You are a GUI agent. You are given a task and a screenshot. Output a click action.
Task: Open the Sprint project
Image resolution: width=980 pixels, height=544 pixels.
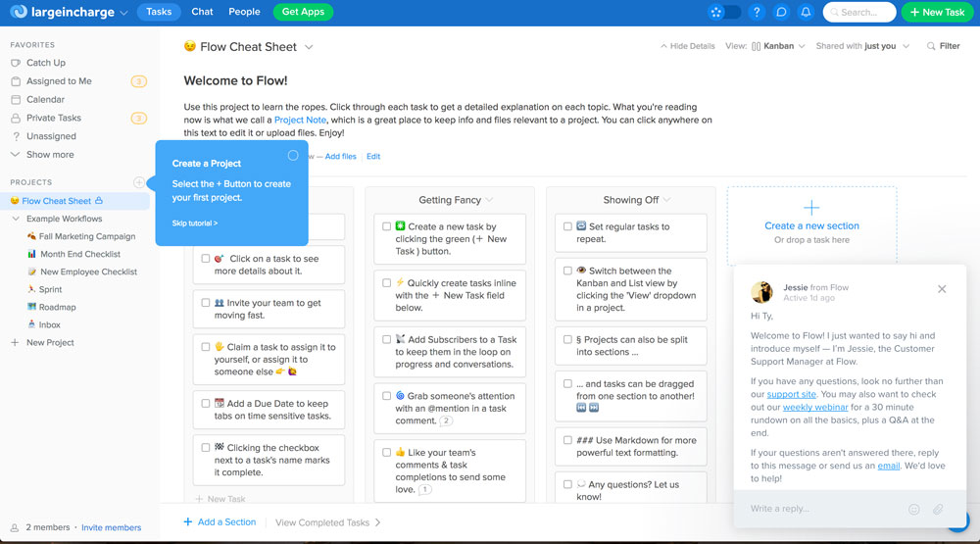50,289
